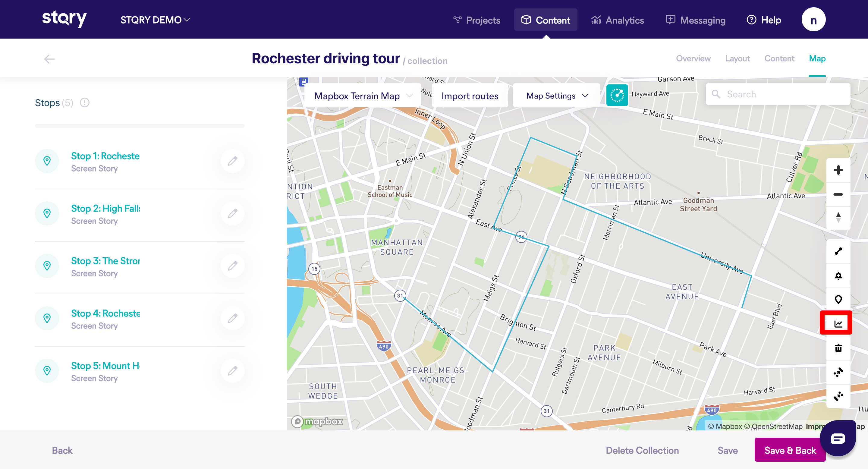868x469 pixels.
Task: Open the STQRY DEMO organization switcher
Action: (x=155, y=20)
